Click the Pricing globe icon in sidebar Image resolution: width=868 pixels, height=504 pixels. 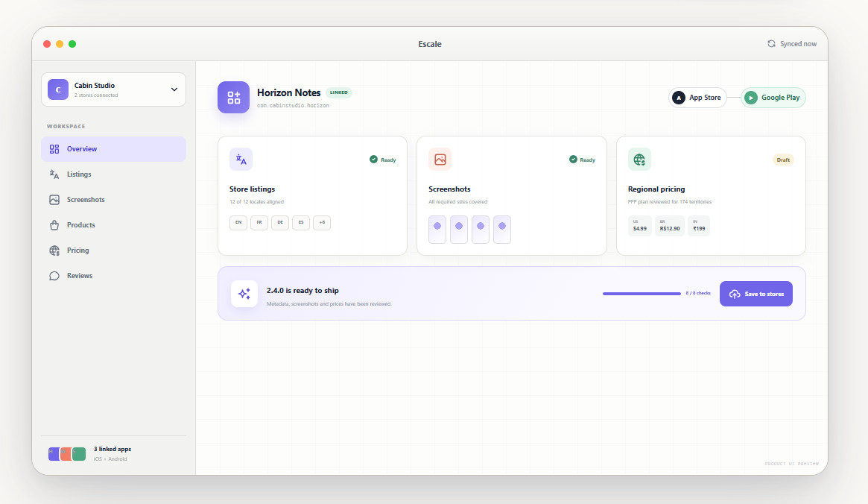pos(54,251)
